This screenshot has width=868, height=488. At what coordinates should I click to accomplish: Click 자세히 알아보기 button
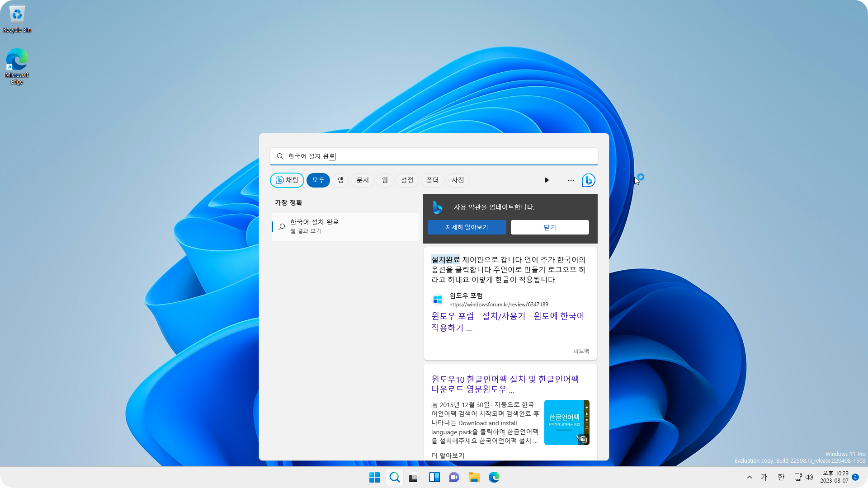pyautogui.click(x=467, y=227)
